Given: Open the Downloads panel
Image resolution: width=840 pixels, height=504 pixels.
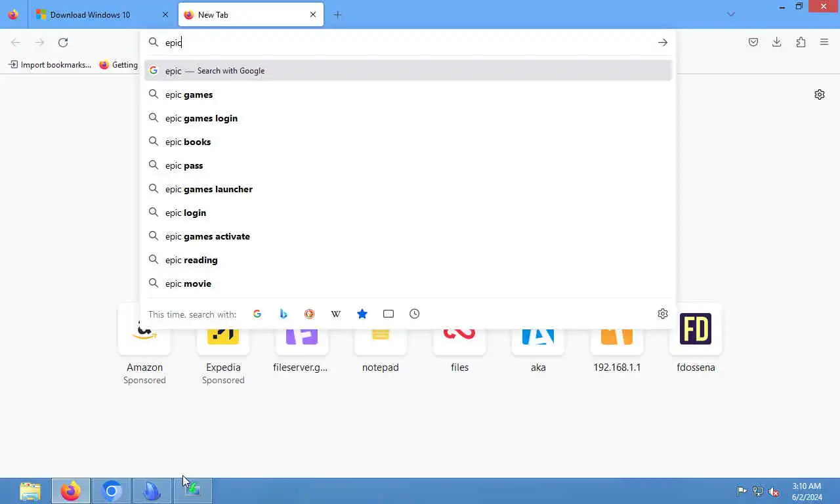Looking at the screenshot, I should click(x=777, y=43).
